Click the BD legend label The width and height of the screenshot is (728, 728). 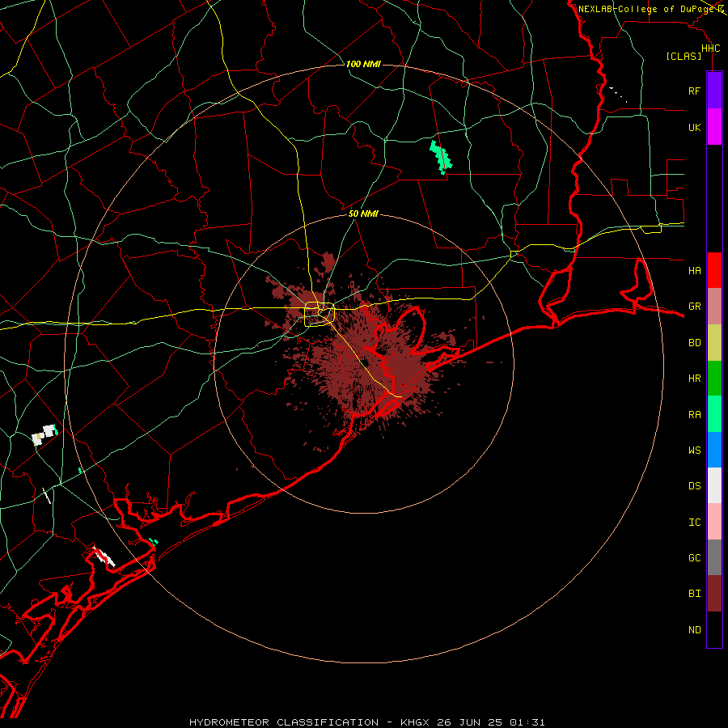[695, 343]
